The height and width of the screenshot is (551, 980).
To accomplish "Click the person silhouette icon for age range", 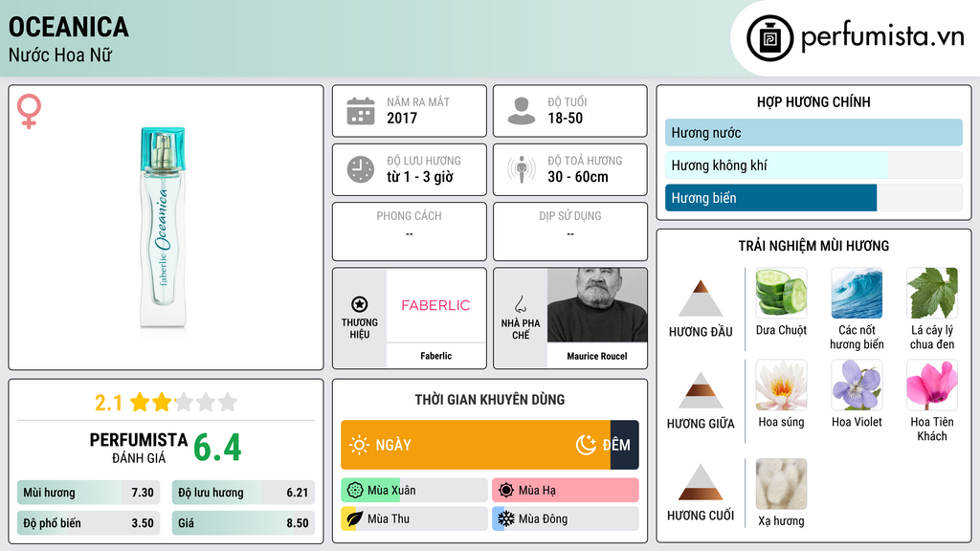I will pyautogui.click(x=522, y=111).
